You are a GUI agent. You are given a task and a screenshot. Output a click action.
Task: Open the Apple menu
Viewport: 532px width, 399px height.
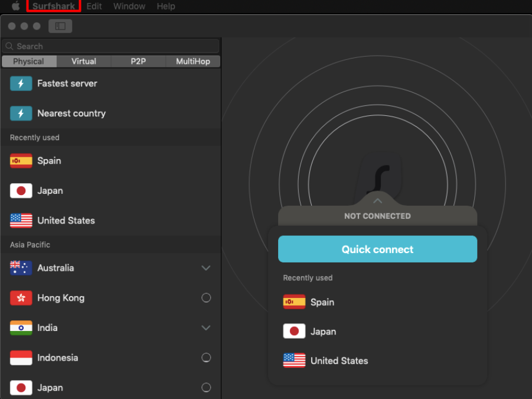15,6
